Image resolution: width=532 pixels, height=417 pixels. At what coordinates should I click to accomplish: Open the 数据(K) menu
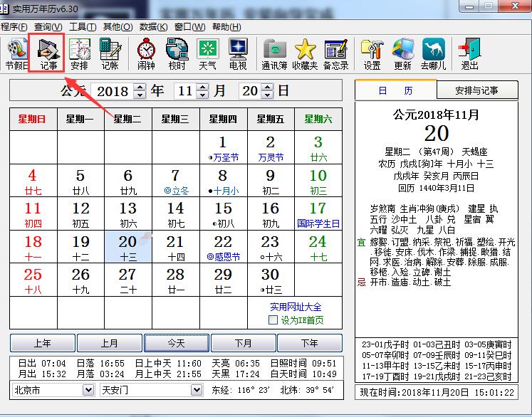pyautogui.click(x=153, y=27)
